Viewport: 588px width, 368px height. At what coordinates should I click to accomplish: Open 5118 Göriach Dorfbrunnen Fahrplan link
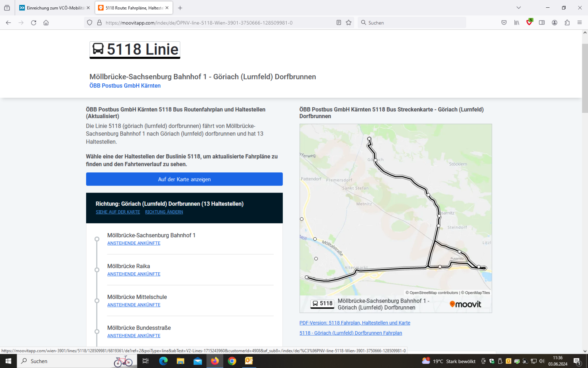(x=351, y=333)
